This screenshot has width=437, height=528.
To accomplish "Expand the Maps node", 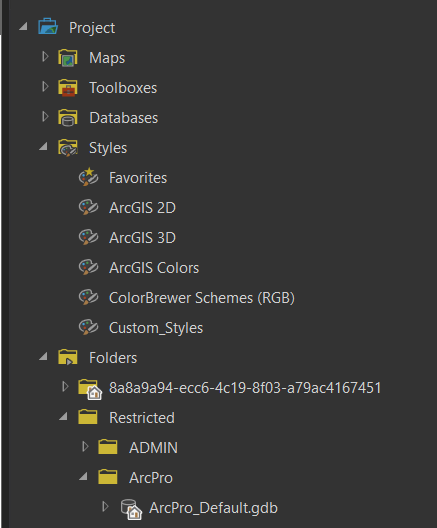I will click(x=45, y=57).
